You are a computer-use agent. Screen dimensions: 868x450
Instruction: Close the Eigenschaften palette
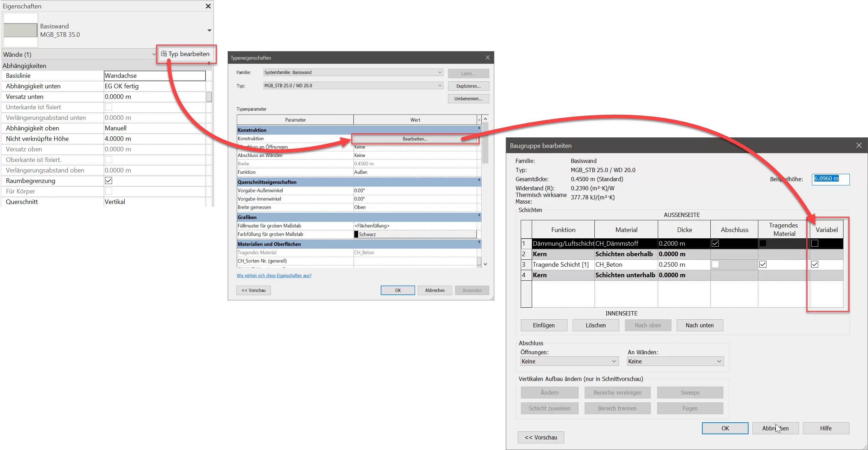coord(208,6)
